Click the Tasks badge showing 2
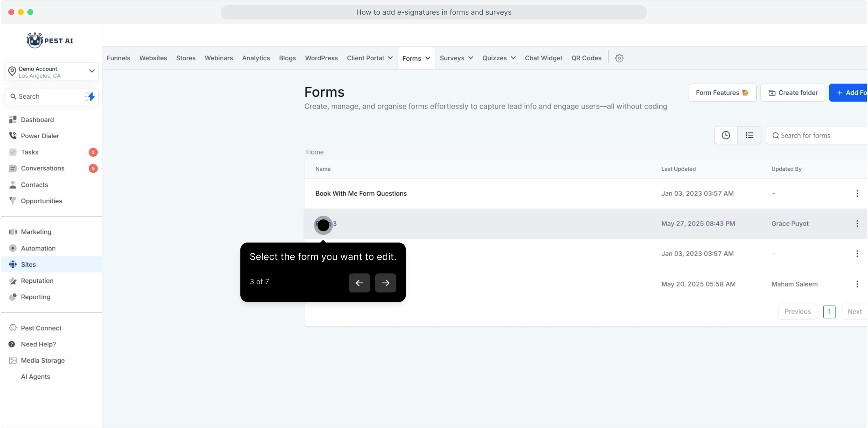This screenshot has width=868, height=428. [93, 152]
